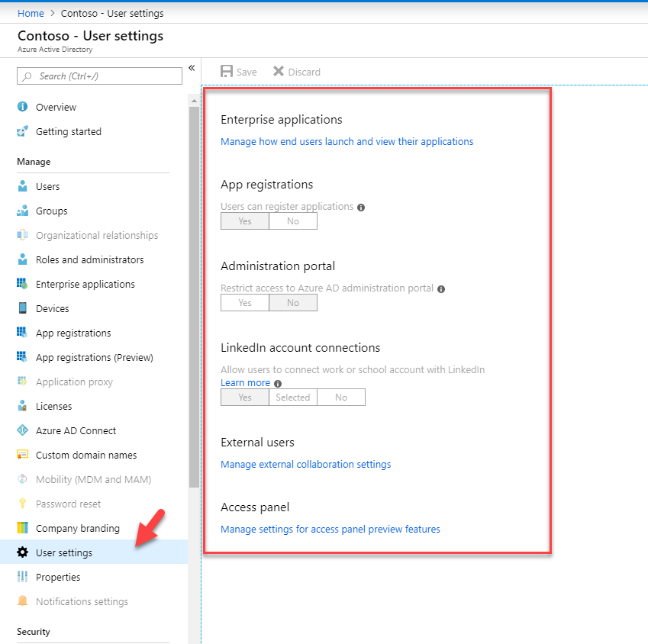Open the Devices sidebar item
Screen dimensions: 648x644
(x=52, y=308)
